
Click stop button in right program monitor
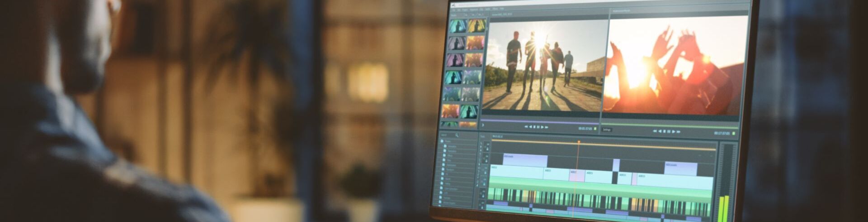[664, 131]
